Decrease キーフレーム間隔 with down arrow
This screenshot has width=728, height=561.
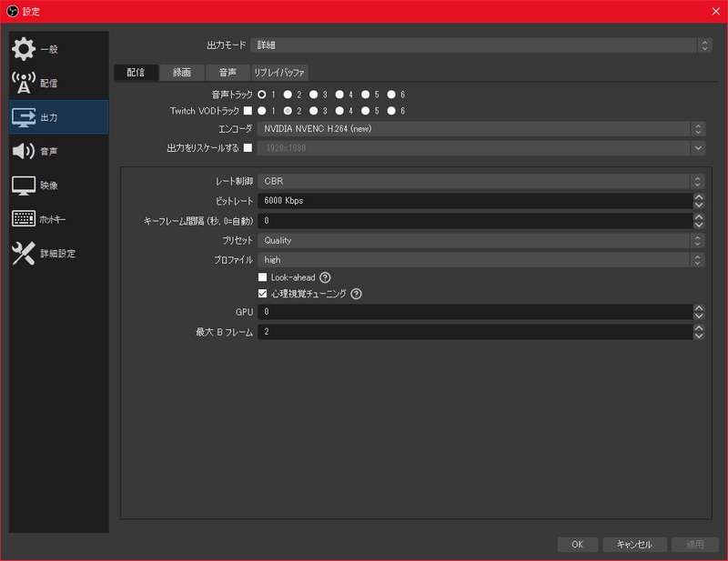pos(699,225)
